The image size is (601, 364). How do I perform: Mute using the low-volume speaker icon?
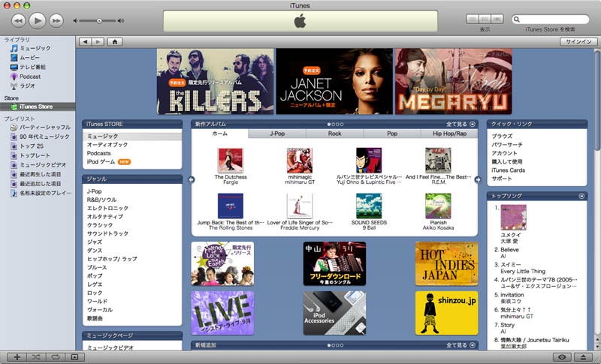click(76, 21)
